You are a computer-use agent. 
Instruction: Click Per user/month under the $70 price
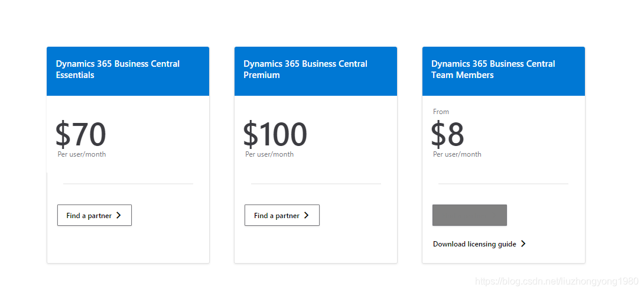tap(82, 154)
